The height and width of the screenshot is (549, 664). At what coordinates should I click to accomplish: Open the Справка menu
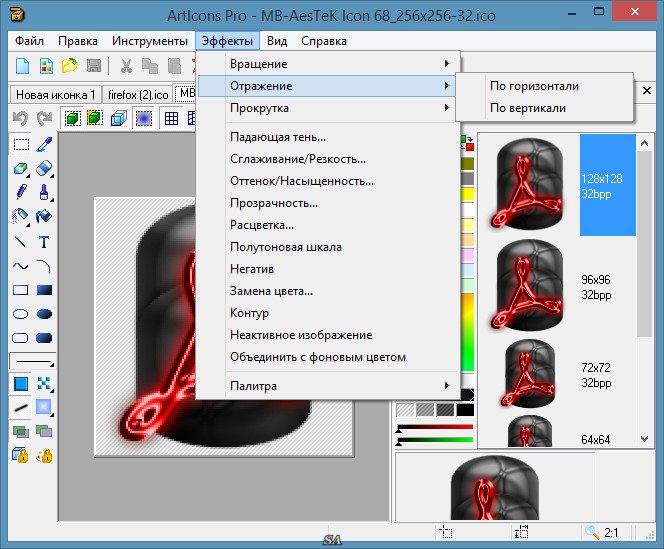[324, 41]
